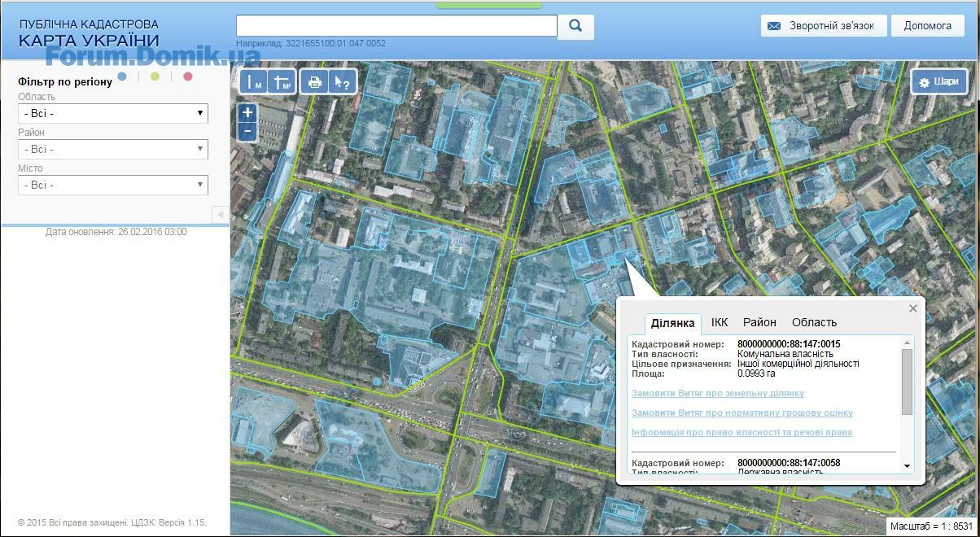Screen dimensions: 980x537
Task: Select the distance measurement tool
Action: point(255,81)
